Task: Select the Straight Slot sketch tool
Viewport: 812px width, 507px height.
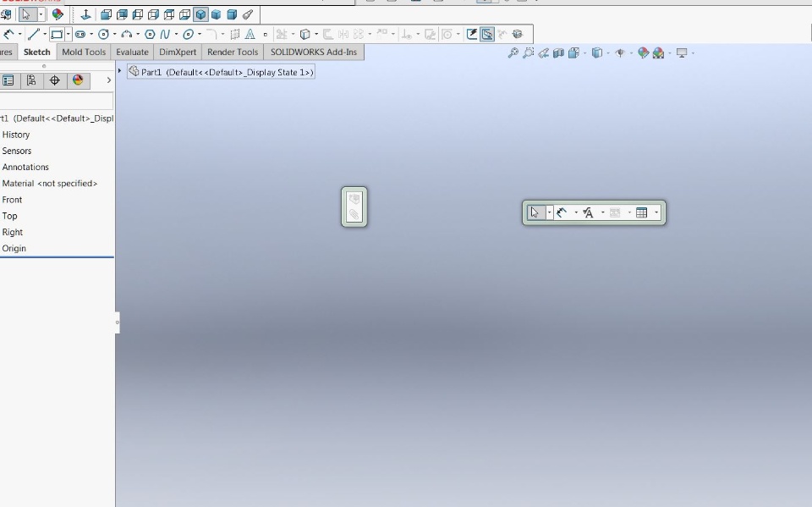Action: click(80, 34)
